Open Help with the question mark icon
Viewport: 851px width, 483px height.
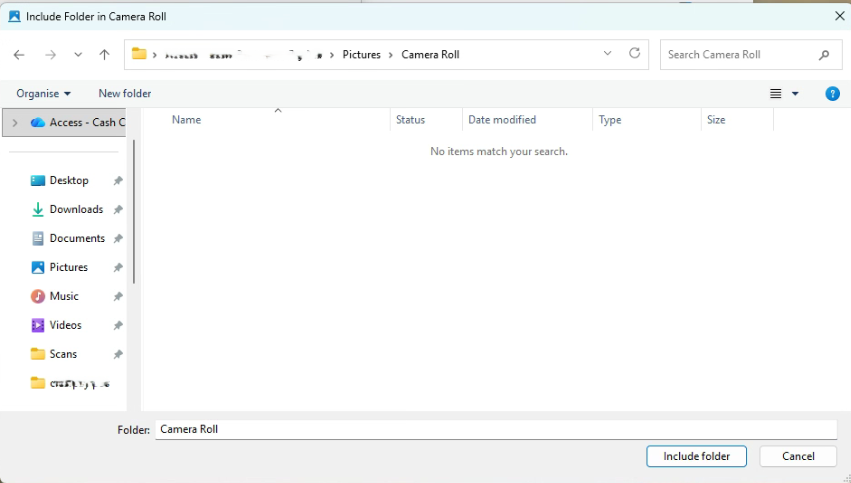tap(833, 94)
